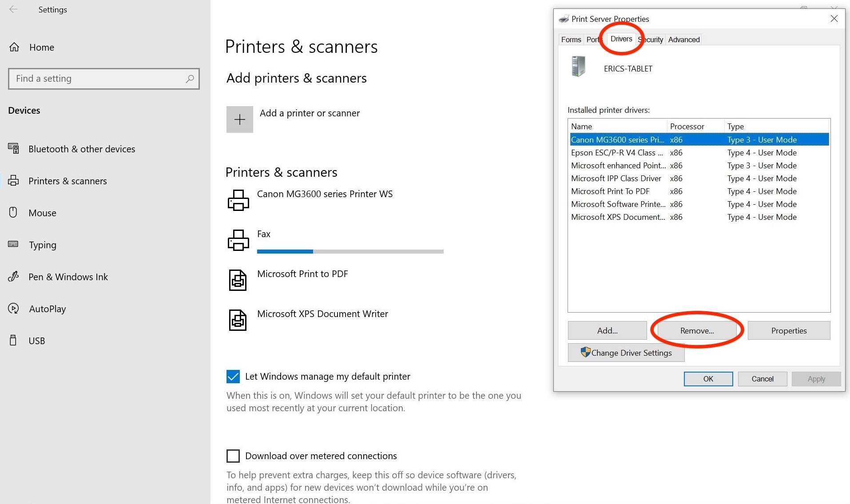Viewport: 850px width, 504px height.
Task: Select Microsoft enhanced Point driver row
Action: tap(699, 165)
